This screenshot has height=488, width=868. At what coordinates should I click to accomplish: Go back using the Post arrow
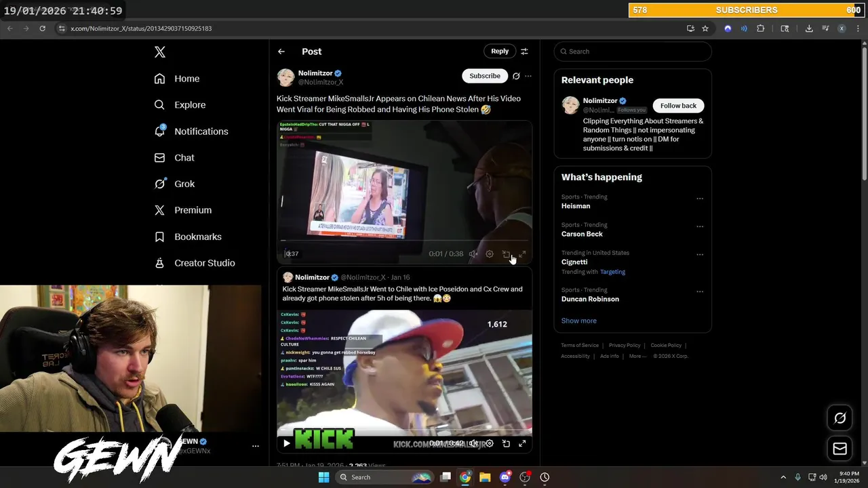click(281, 52)
